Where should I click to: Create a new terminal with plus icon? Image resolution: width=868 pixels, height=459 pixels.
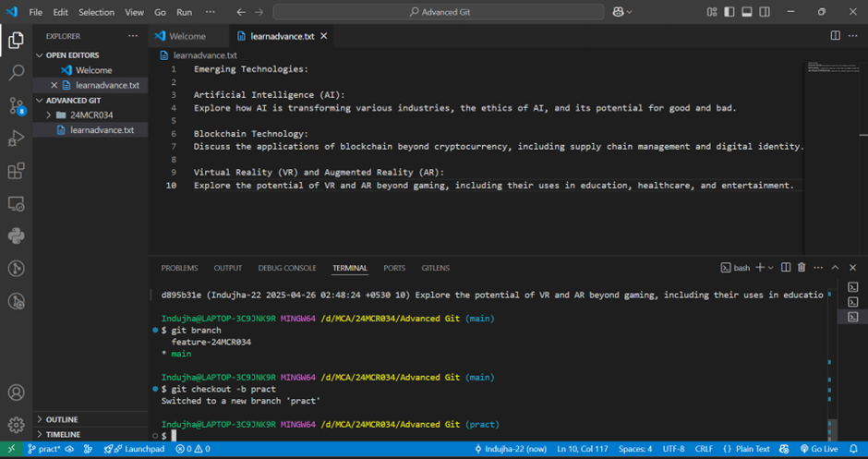click(x=759, y=268)
